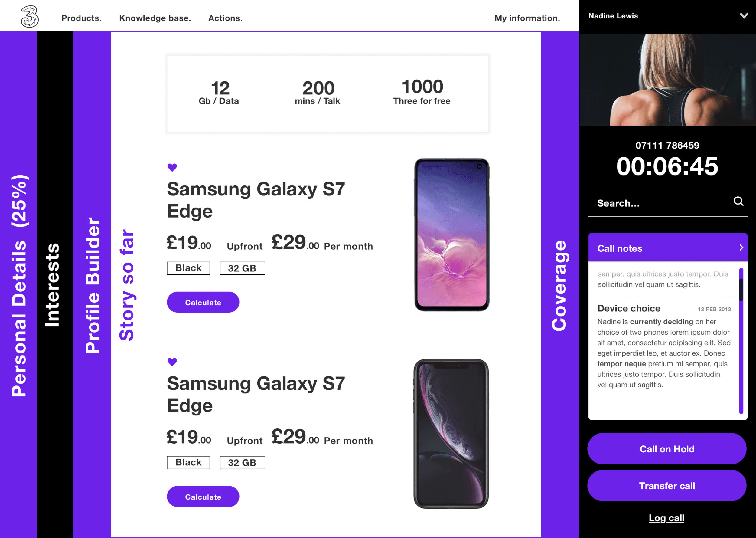Open My information
The width and height of the screenshot is (756, 538).
coord(527,18)
